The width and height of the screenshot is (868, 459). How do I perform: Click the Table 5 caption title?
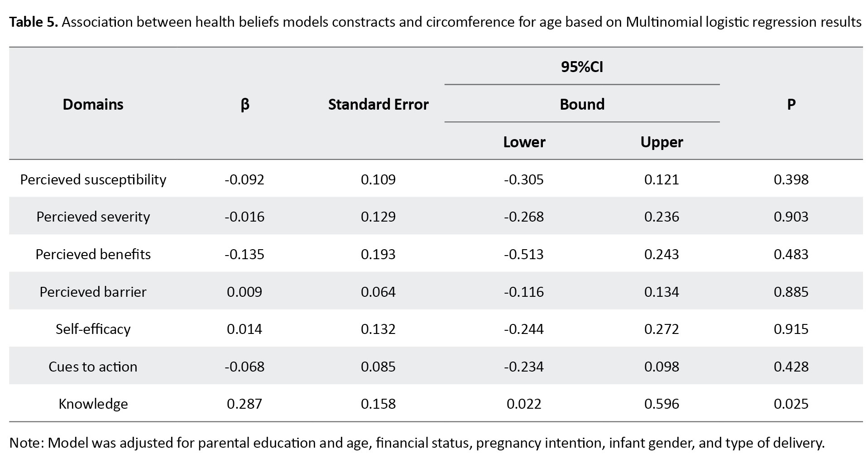point(435,22)
